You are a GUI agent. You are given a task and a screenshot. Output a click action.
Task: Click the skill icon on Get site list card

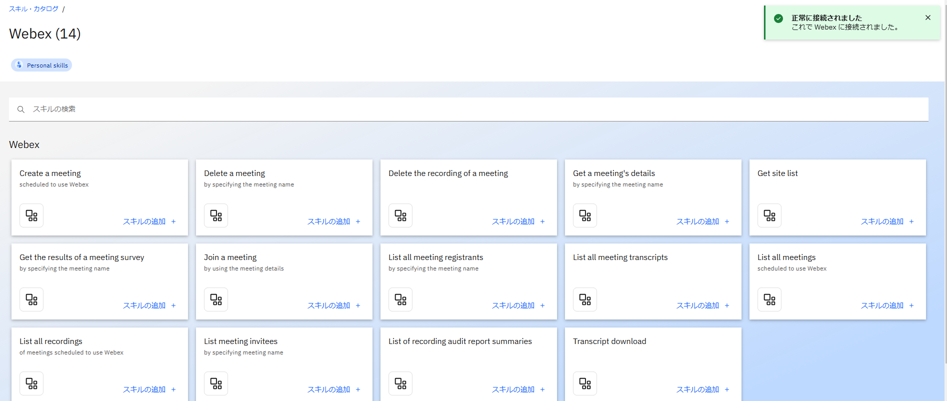click(x=769, y=215)
